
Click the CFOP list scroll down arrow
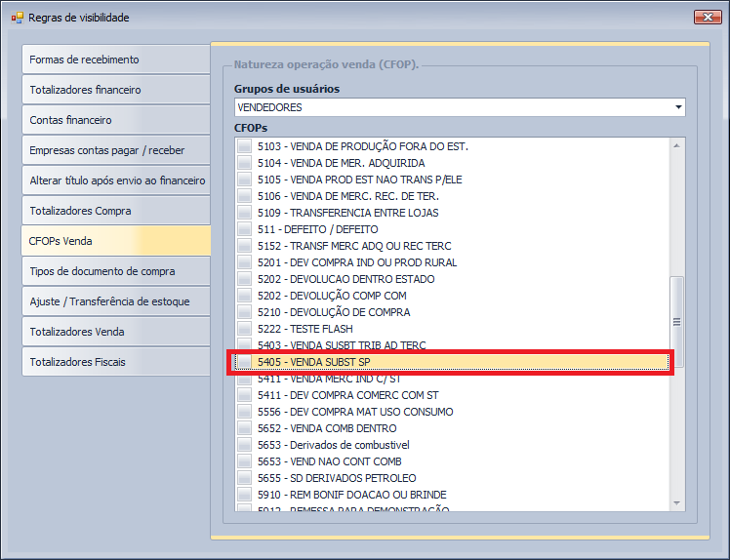point(677,503)
